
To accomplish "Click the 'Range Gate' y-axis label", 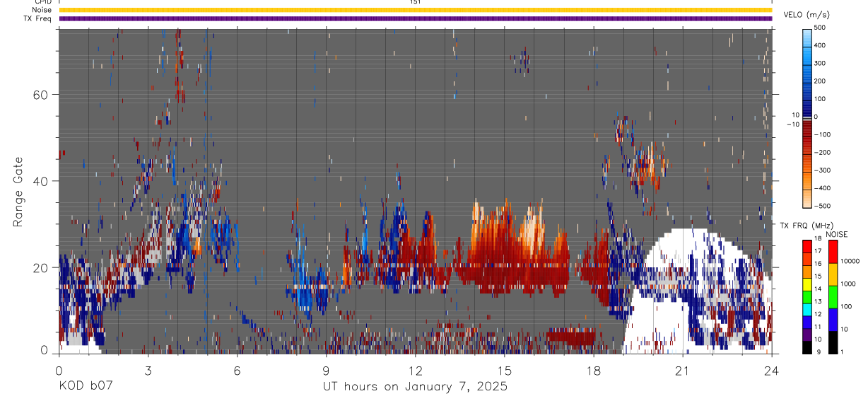I will pyautogui.click(x=18, y=192).
